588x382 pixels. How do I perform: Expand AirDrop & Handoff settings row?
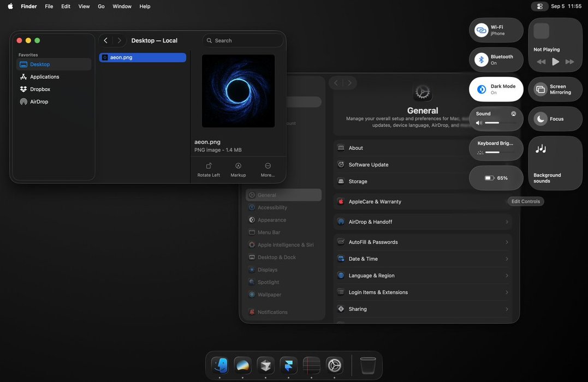(422, 222)
